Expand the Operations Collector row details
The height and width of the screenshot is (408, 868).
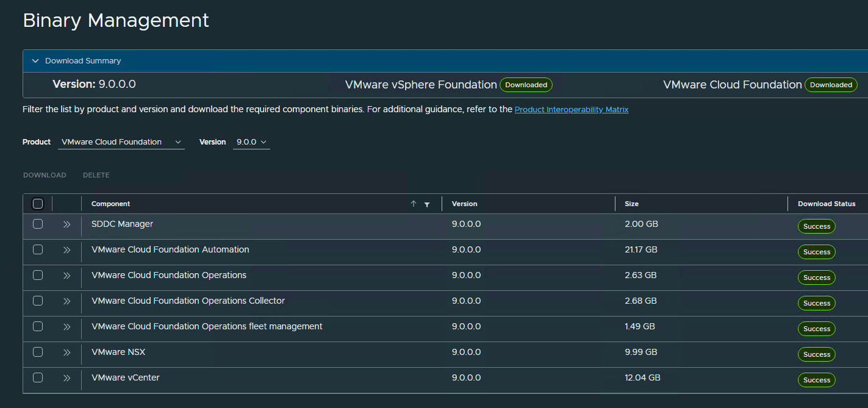(x=67, y=301)
